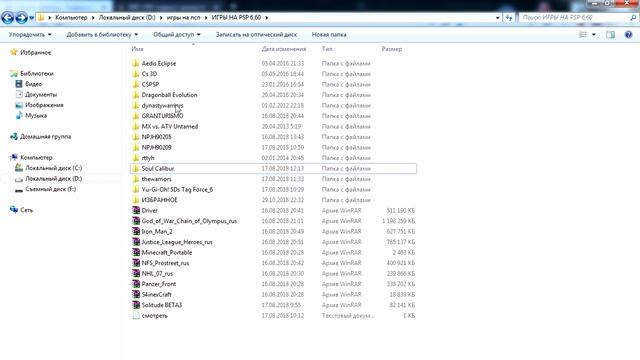Select the Panzer_Front archive icon
This screenshot has height=360, width=640.
(136, 284)
